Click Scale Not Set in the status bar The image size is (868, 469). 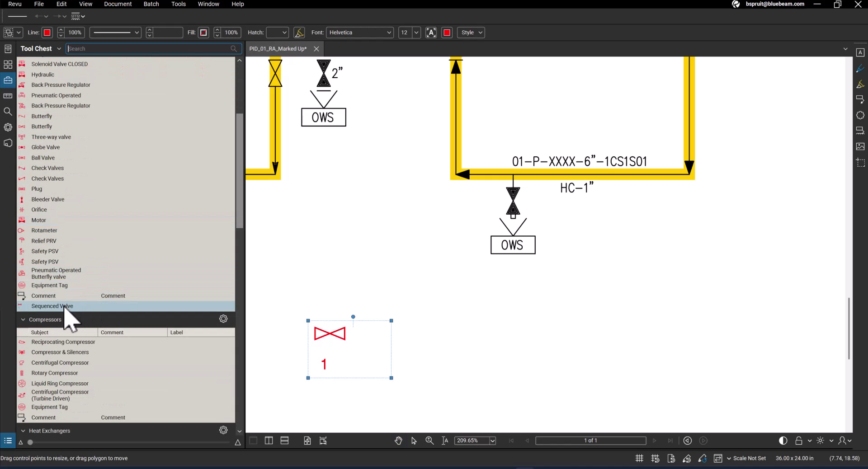(x=750, y=458)
